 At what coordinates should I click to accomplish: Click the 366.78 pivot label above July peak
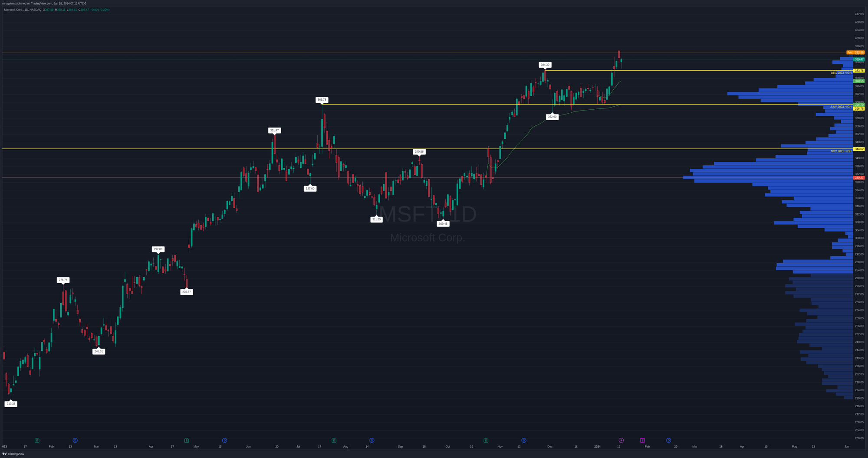tap(322, 100)
